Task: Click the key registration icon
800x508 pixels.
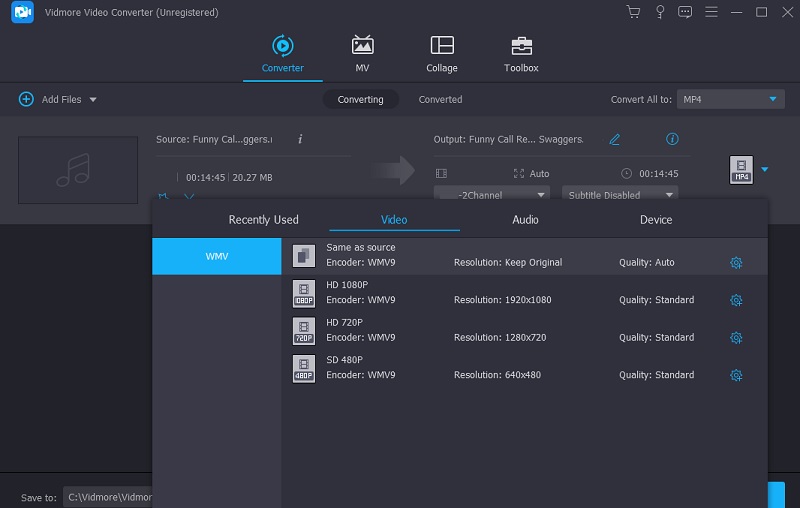Action: (660, 12)
